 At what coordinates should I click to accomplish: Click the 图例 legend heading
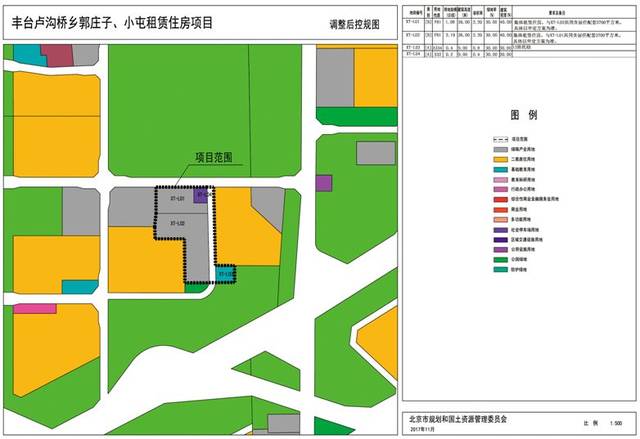(518, 117)
